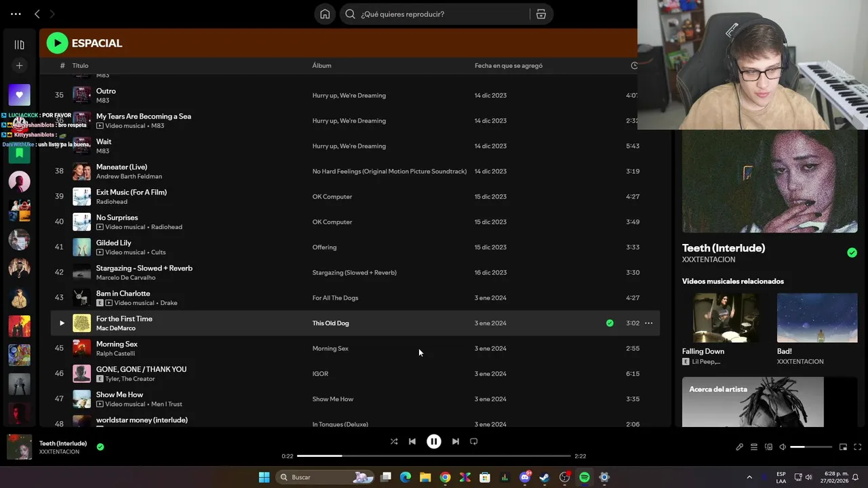Open the This Old Dog album link
The width and height of the screenshot is (868, 488).
pyautogui.click(x=330, y=323)
